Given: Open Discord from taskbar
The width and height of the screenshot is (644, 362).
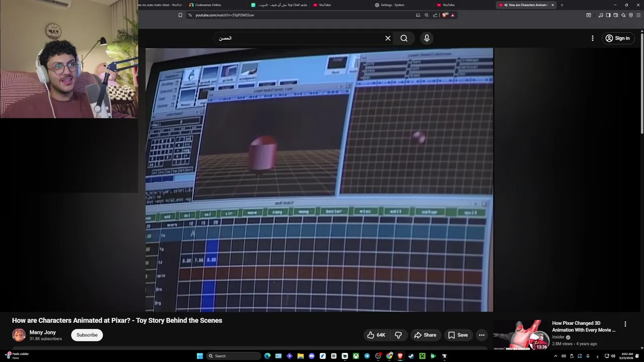Looking at the screenshot, I should click(311, 356).
